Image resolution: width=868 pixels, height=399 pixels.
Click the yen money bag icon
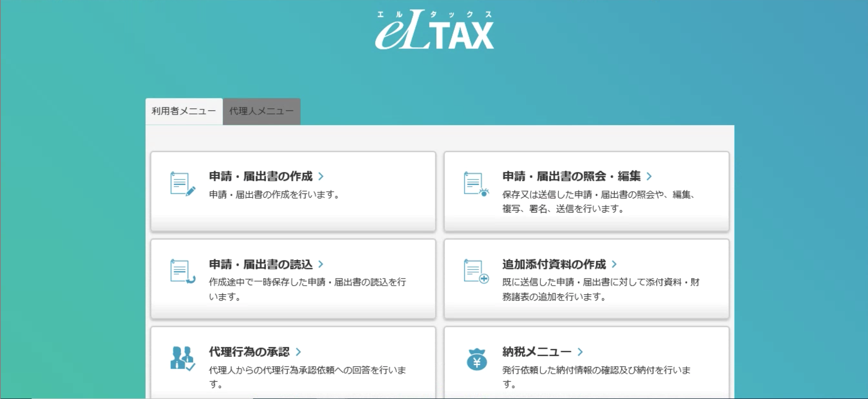[477, 360]
